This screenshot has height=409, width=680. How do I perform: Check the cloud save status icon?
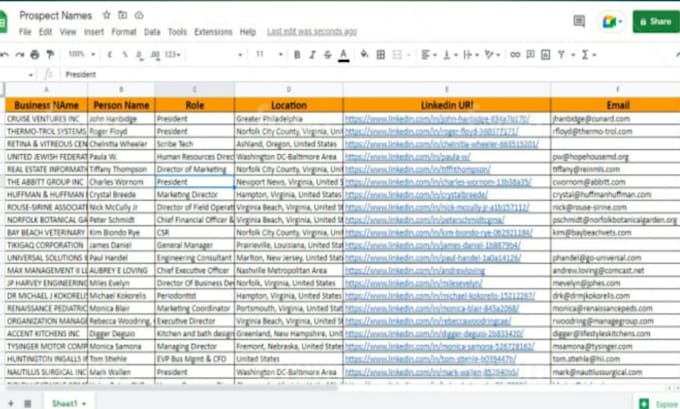click(139, 15)
